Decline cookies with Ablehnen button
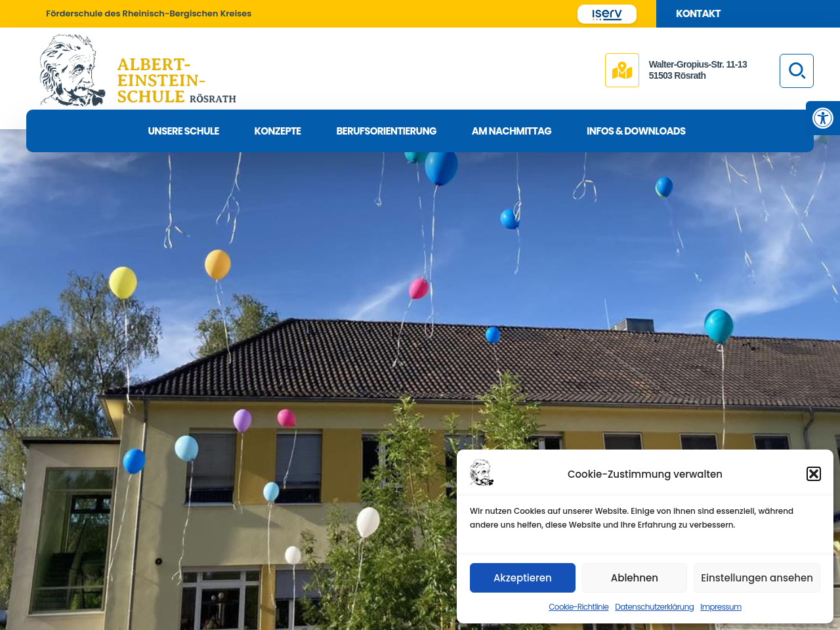Image resolution: width=840 pixels, height=630 pixels. 635,577
